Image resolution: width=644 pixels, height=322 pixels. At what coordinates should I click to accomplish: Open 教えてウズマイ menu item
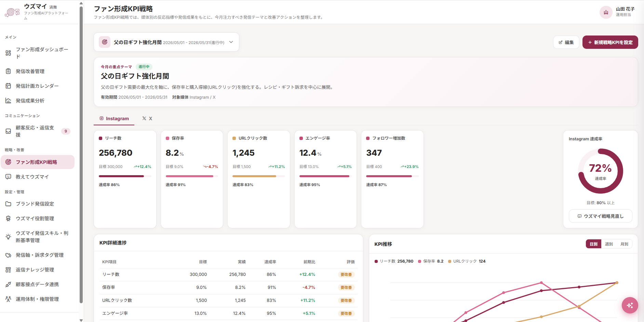[x=38, y=177]
